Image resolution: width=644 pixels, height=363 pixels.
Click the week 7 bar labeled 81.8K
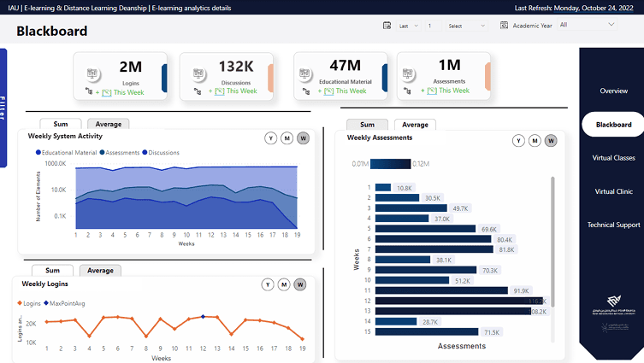click(434, 249)
